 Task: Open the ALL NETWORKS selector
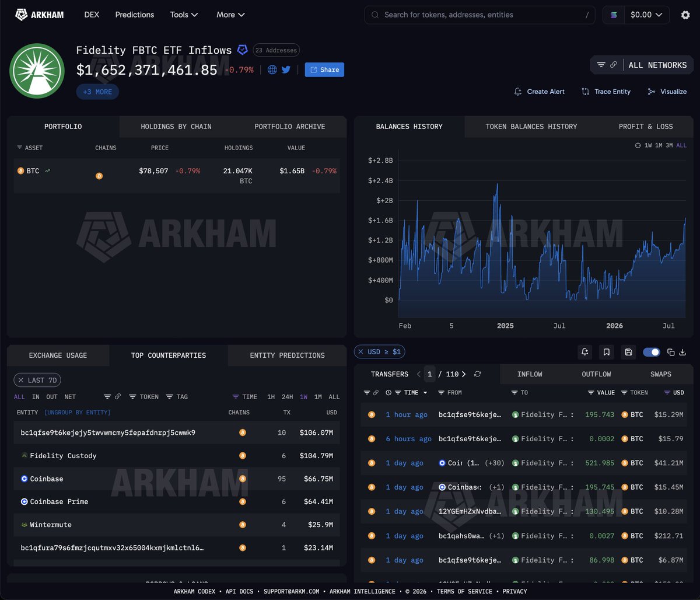tap(658, 65)
